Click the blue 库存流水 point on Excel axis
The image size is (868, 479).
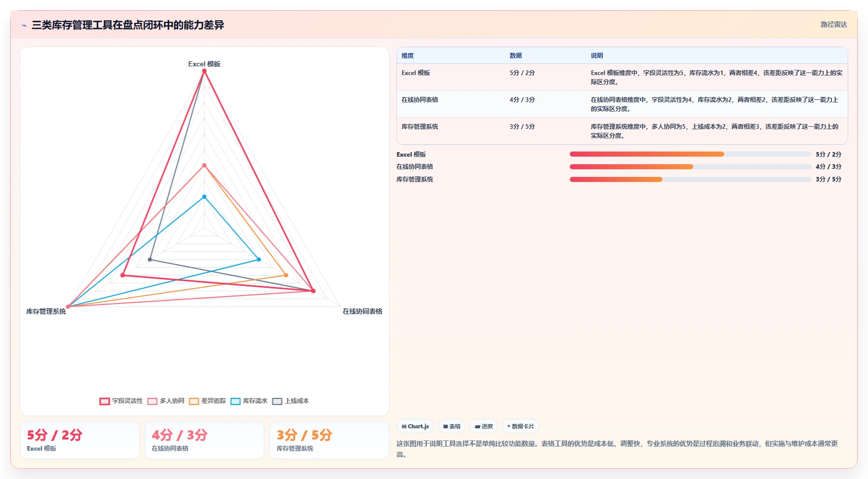205,197
